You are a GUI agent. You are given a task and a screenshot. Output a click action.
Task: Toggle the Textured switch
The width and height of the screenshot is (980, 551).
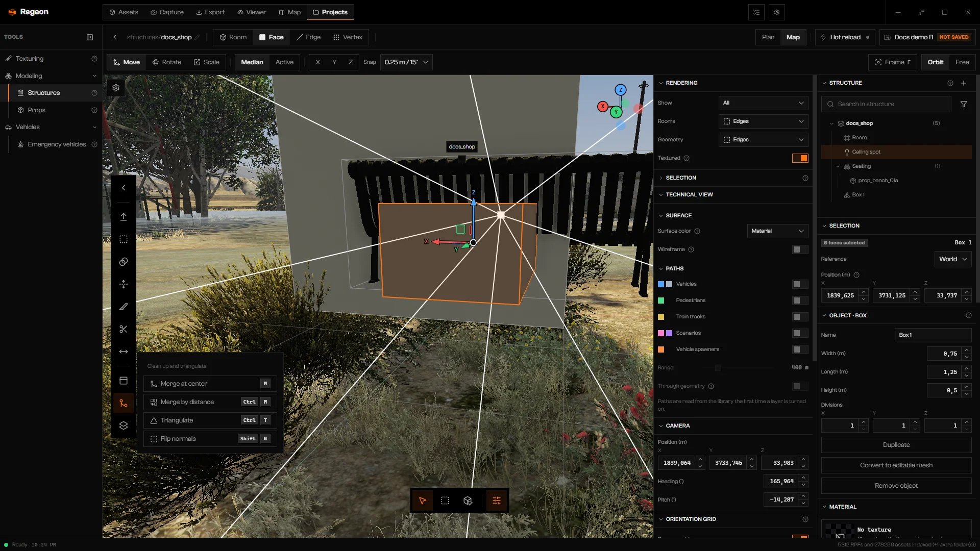[800, 158]
